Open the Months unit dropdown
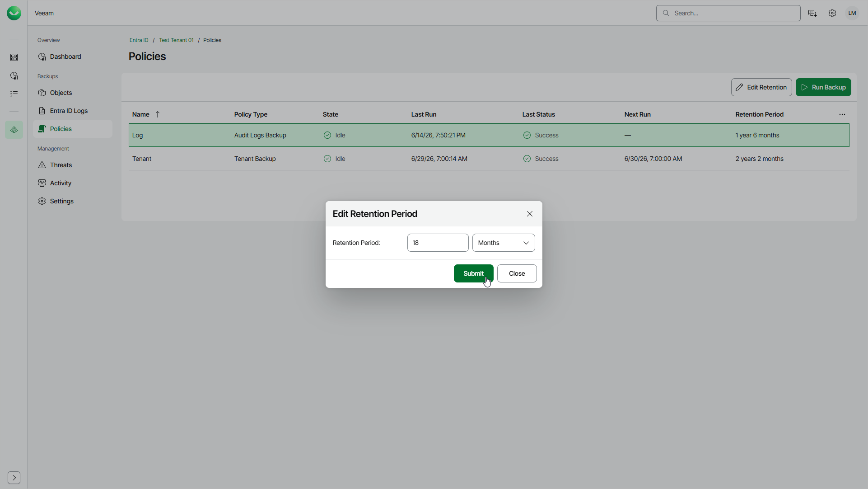The width and height of the screenshot is (868, 489). pyautogui.click(x=504, y=243)
